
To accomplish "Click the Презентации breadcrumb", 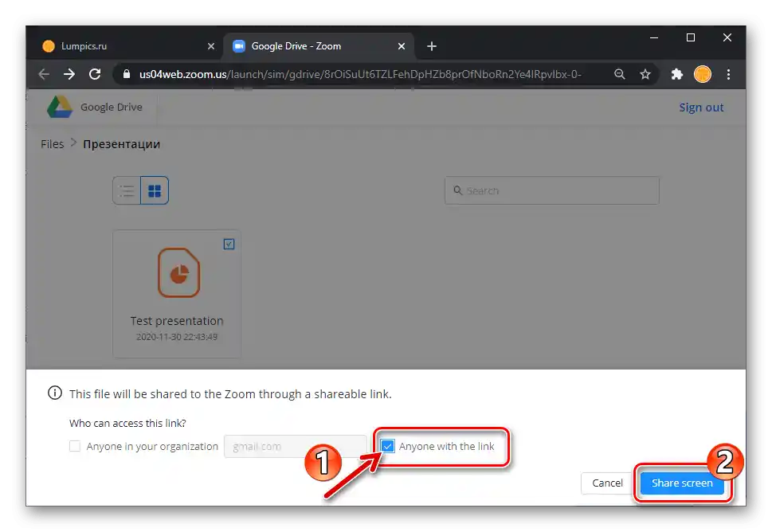I will [x=122, y=144].
